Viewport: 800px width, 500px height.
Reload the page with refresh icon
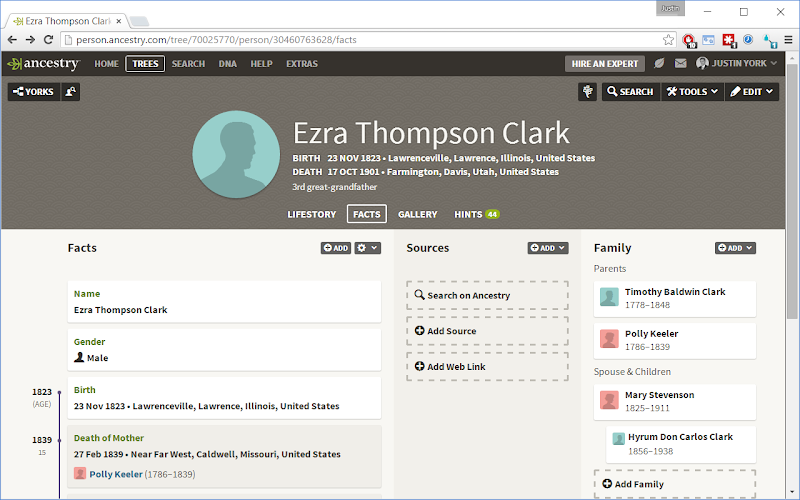click(48, 40)
